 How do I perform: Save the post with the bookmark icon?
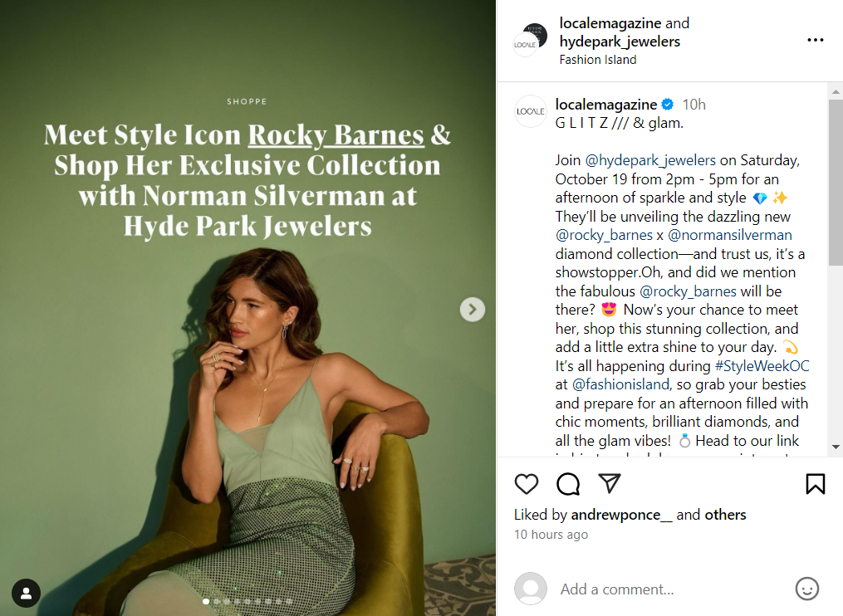pos(815,484)
